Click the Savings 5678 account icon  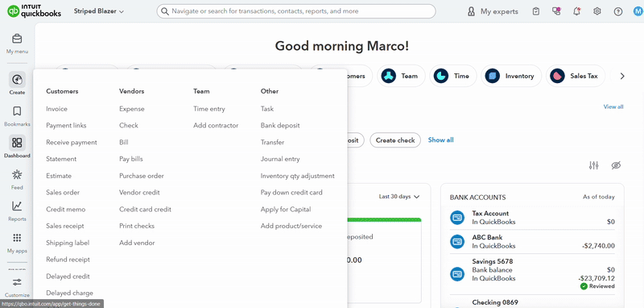pos(457,274)
